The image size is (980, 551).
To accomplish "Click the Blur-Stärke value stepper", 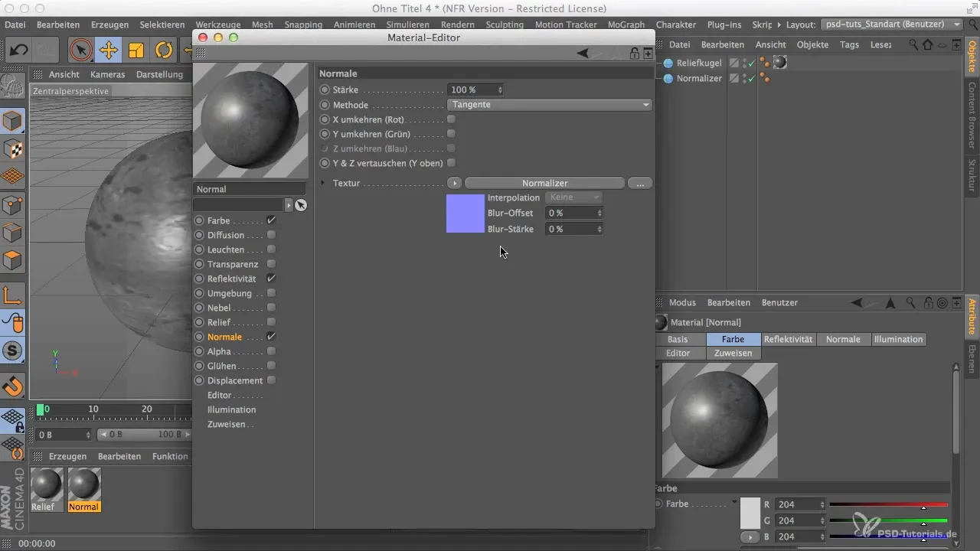I will click(599, 229).
